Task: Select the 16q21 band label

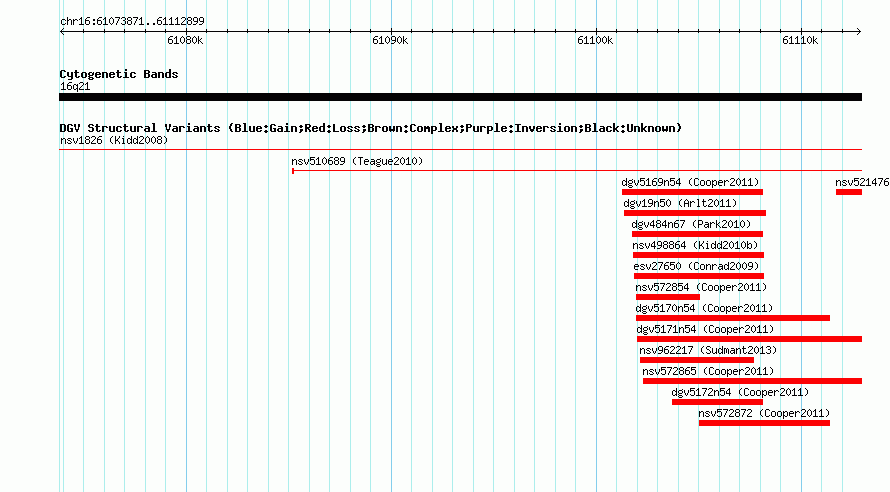Action: point(75,86)
